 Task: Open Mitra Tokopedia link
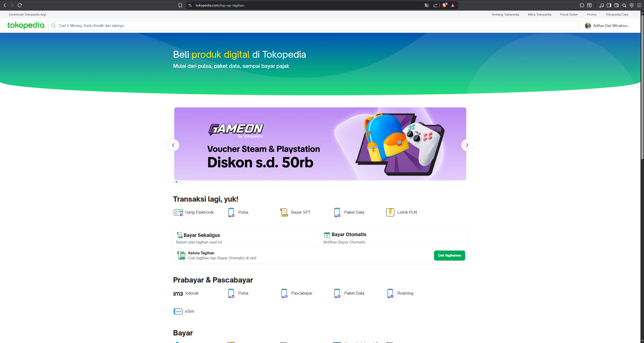[540, 15]
